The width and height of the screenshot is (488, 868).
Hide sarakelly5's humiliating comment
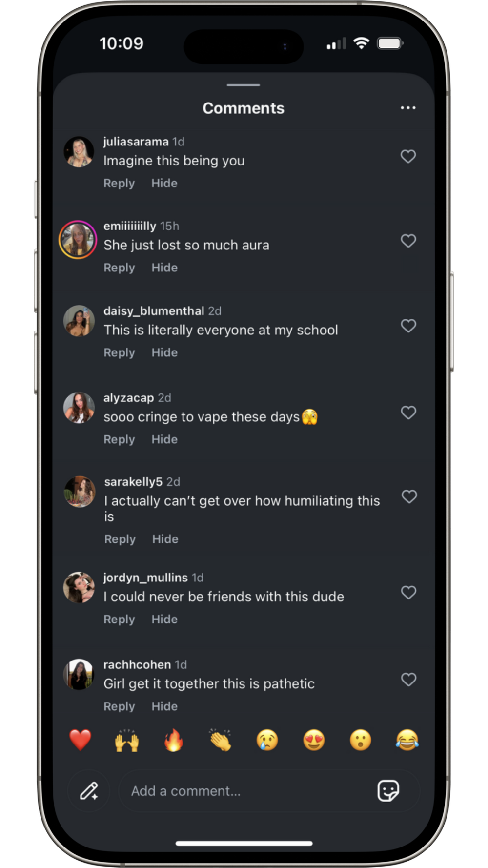(x=165, y=539)
